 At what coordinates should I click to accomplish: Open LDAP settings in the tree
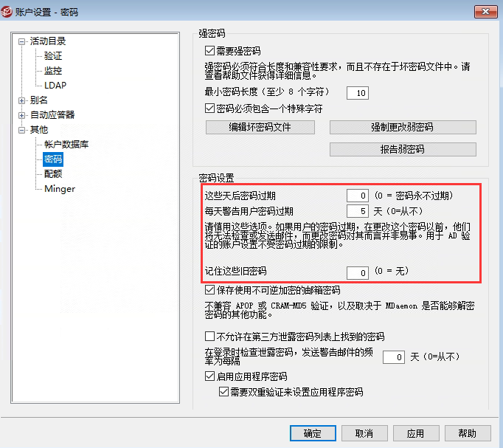(x=55, y=86)
